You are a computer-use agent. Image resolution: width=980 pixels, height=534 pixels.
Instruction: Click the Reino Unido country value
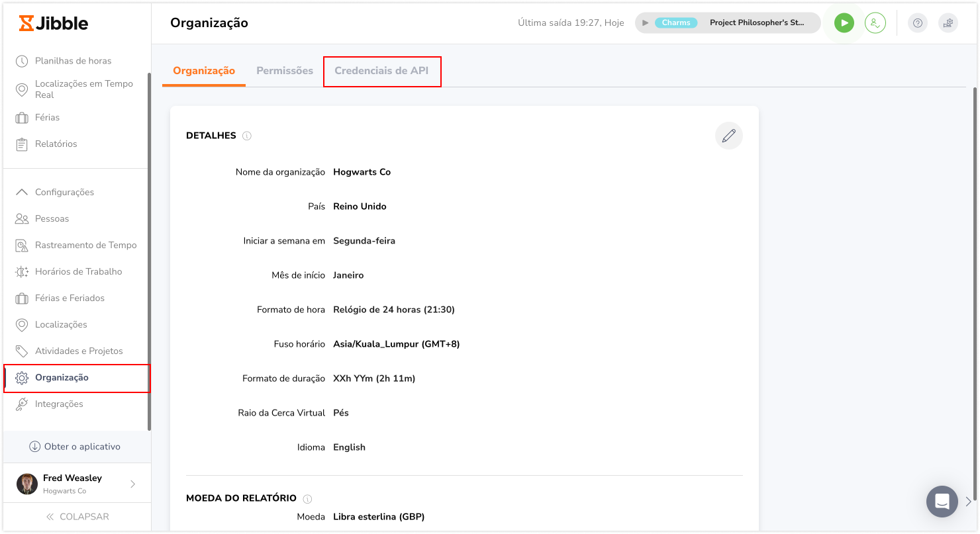pos(360,206)
